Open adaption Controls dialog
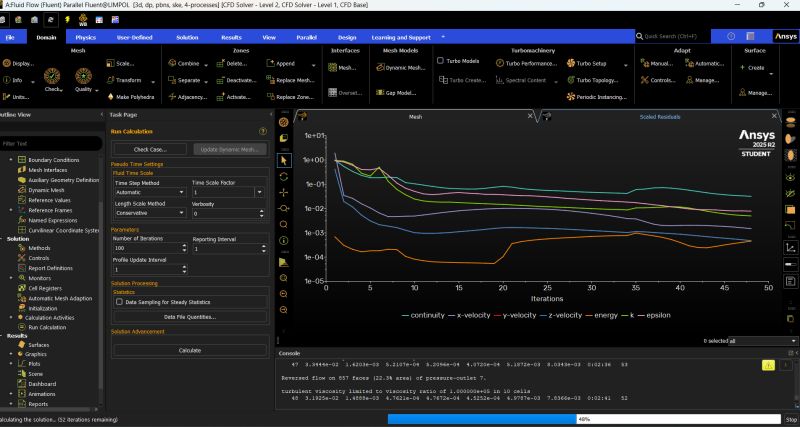Viewport: 800px width, 427px height. (658, 80)
